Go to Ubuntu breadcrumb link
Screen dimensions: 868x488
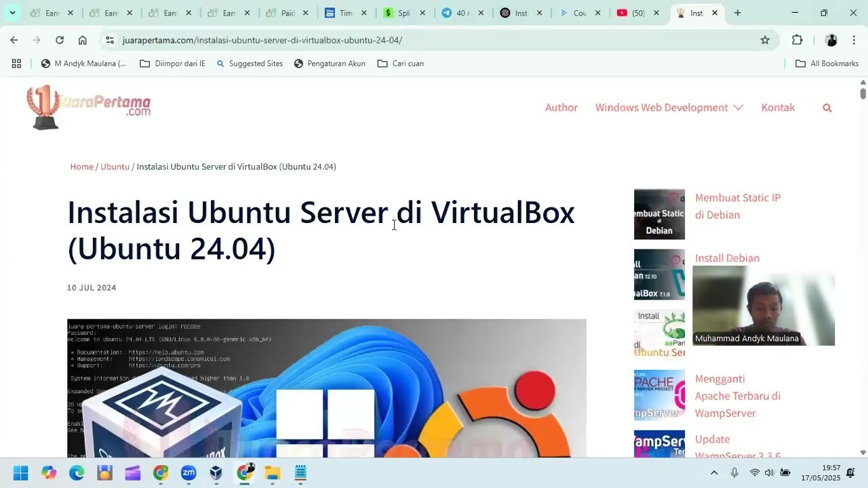(115, 167)
